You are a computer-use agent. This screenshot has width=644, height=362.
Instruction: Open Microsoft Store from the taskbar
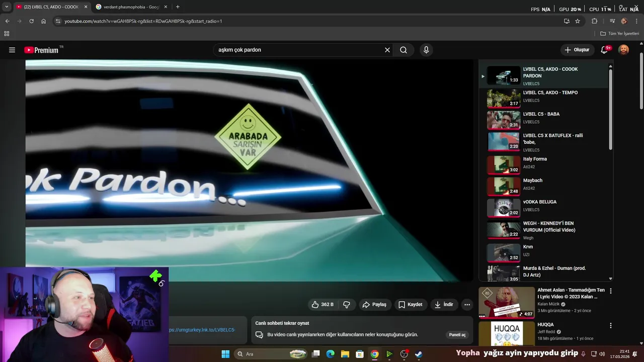pos(360,354)
